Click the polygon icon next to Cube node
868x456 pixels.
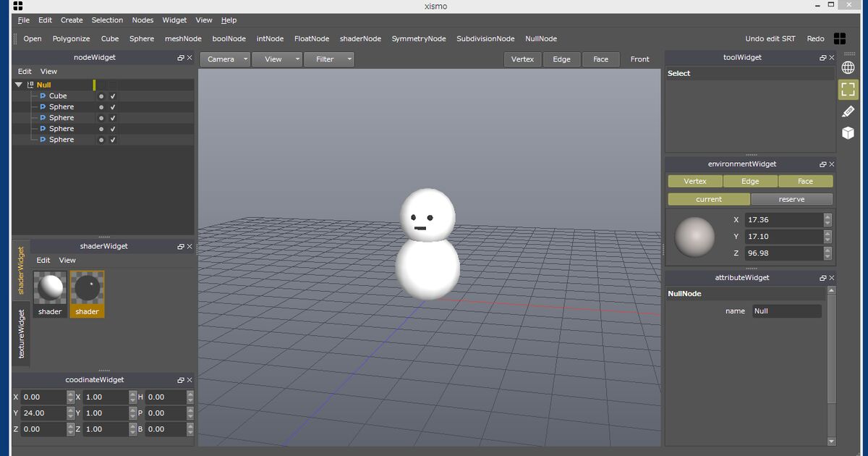(x=43, y=96)
